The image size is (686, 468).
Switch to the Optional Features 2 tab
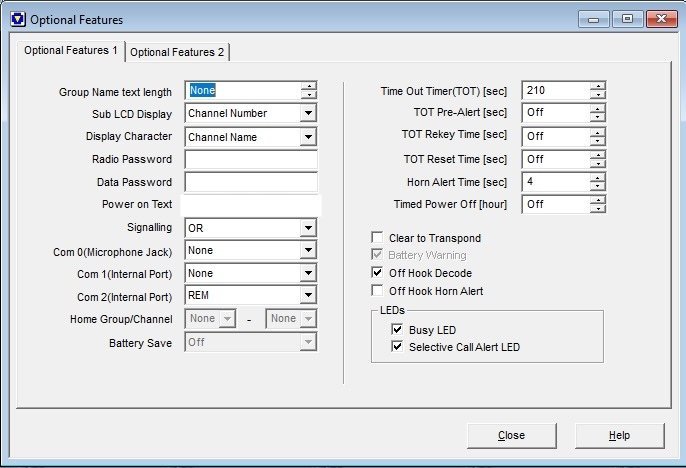point(178,52)
